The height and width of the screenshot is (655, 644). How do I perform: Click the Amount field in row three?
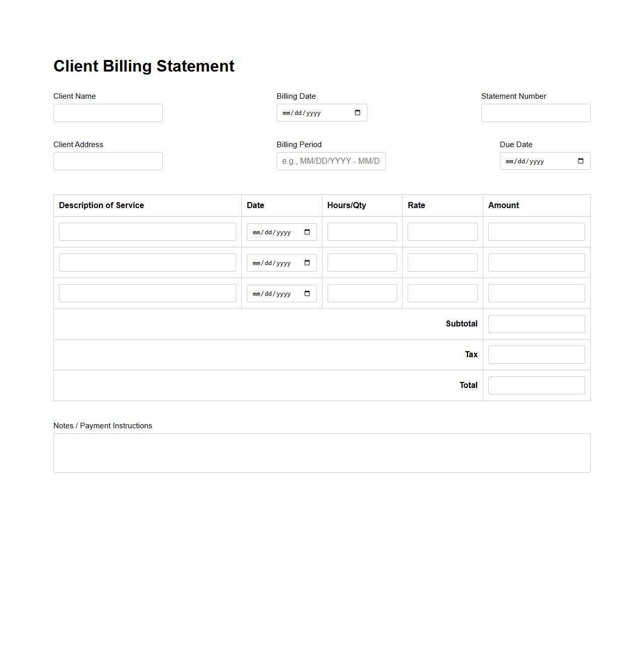tap(536, 293)
